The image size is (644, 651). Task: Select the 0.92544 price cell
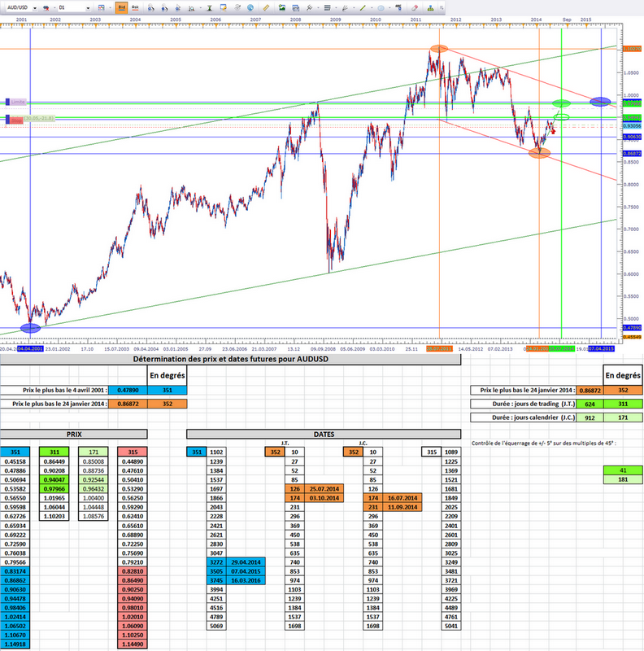pyautogui.click(x=94, y=479)
